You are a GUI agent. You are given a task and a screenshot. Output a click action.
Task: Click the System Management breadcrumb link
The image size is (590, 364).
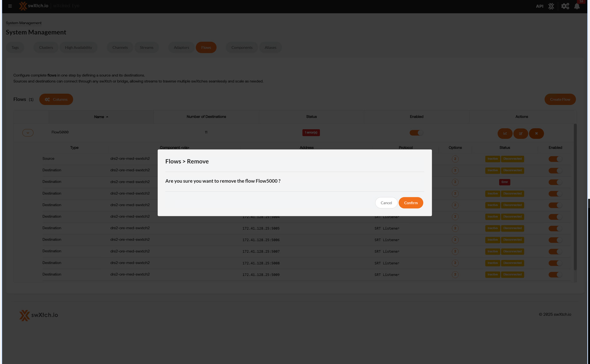pos(24,23)
